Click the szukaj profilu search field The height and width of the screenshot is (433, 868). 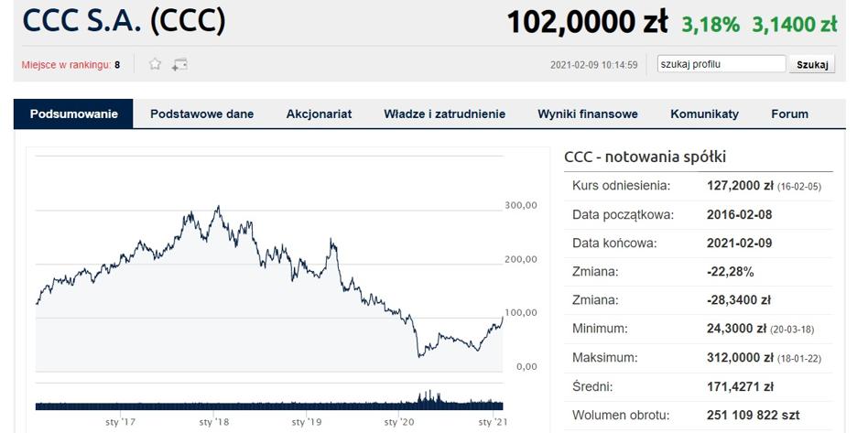click(x=722, y=64)
